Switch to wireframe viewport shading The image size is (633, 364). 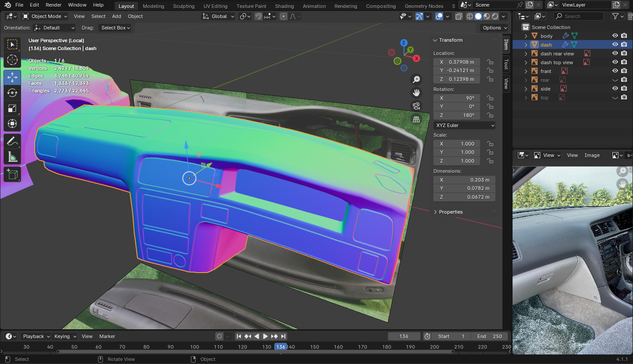pyautogui.click(x=470, y=16)
